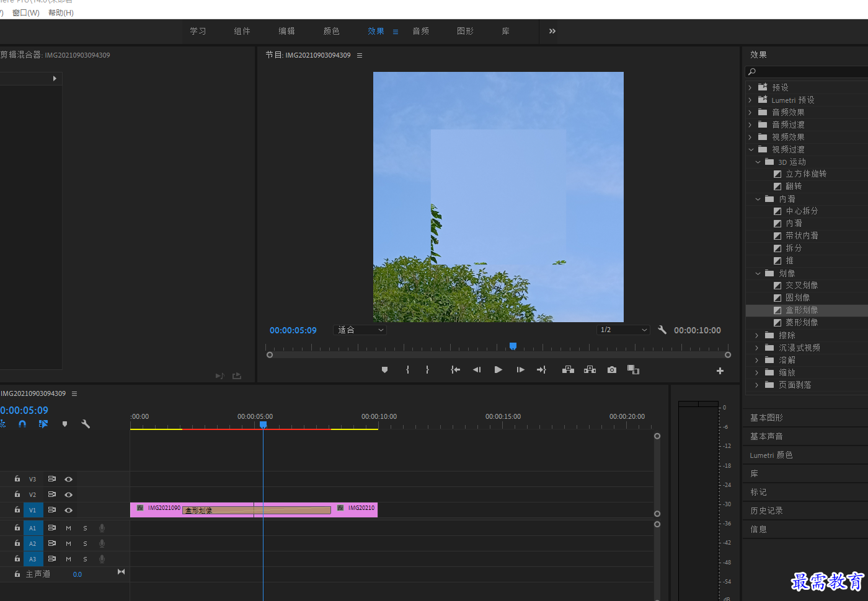Open the zoom level dropdown showing 适合
This screenshot has width=868, height=601.
(x=360, y=330)
